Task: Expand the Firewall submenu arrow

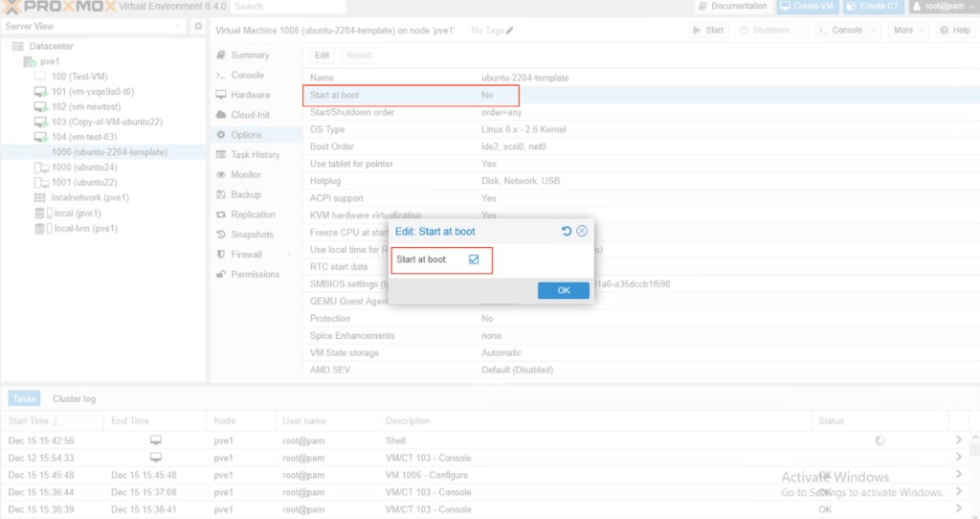Action: (x=289, y=255)
